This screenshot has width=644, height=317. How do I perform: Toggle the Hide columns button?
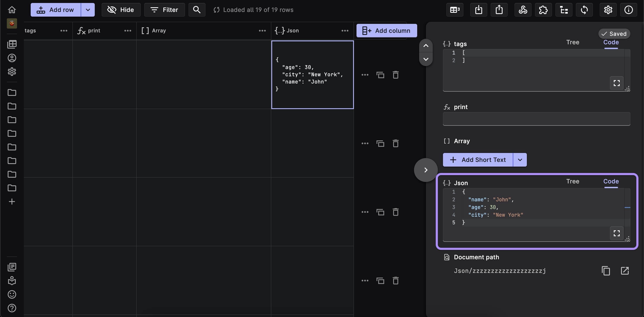pyautogui.click(x=121, y=10)
